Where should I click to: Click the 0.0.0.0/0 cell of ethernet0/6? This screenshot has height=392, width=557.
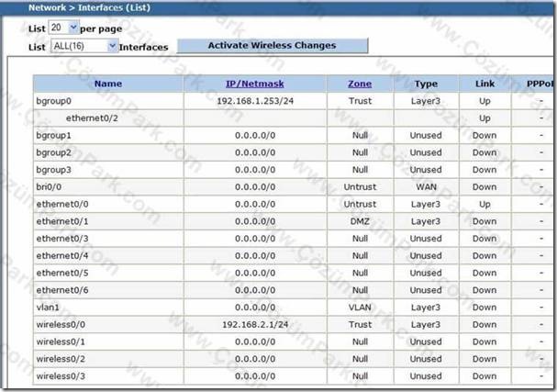pyautogui.click(x=255, y=290)
